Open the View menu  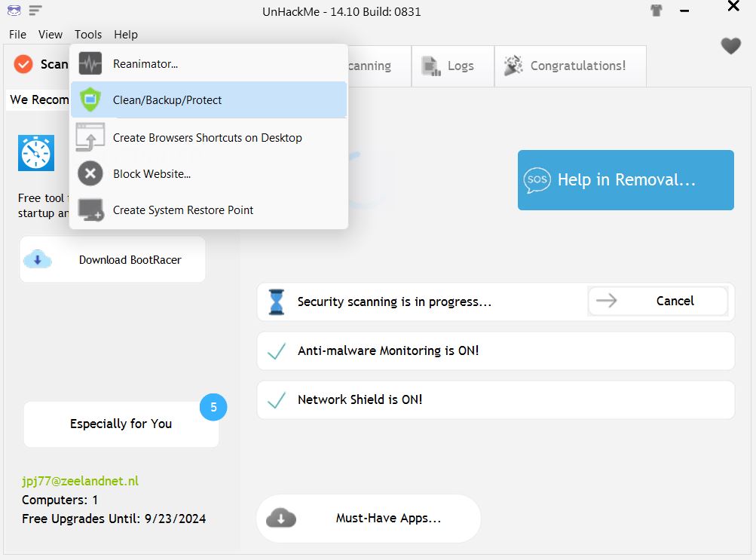(x=51, y=35)
